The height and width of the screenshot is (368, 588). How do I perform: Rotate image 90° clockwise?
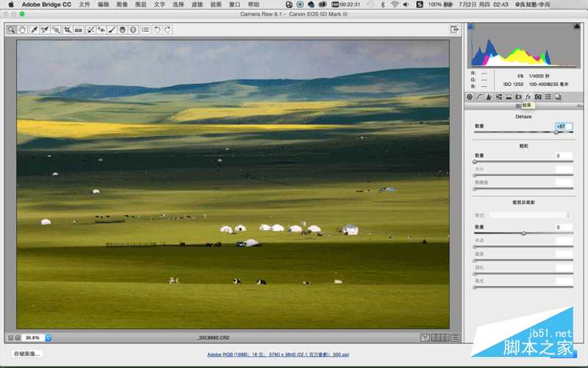point(168,29)
